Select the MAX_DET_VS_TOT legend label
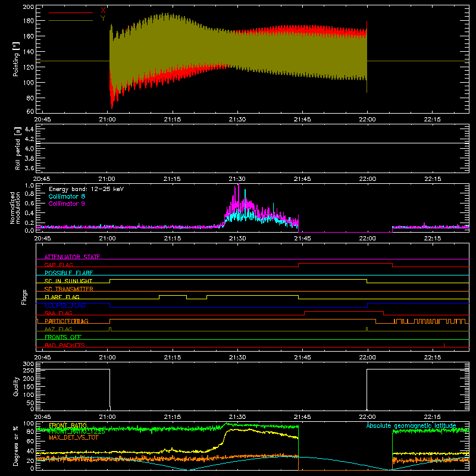Screen dimensions: 476x476 click(x=74, y=437)
